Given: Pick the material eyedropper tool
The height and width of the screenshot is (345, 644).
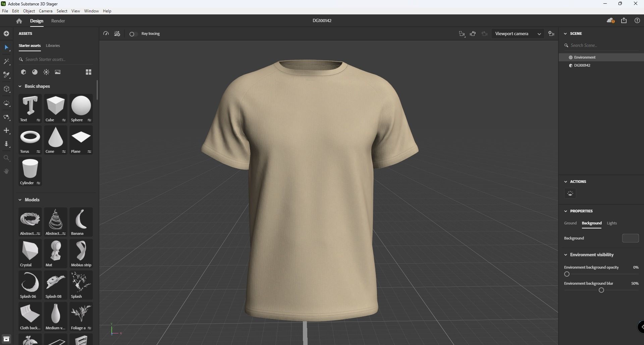Looking at the screenshot, I should coord(6,75).
